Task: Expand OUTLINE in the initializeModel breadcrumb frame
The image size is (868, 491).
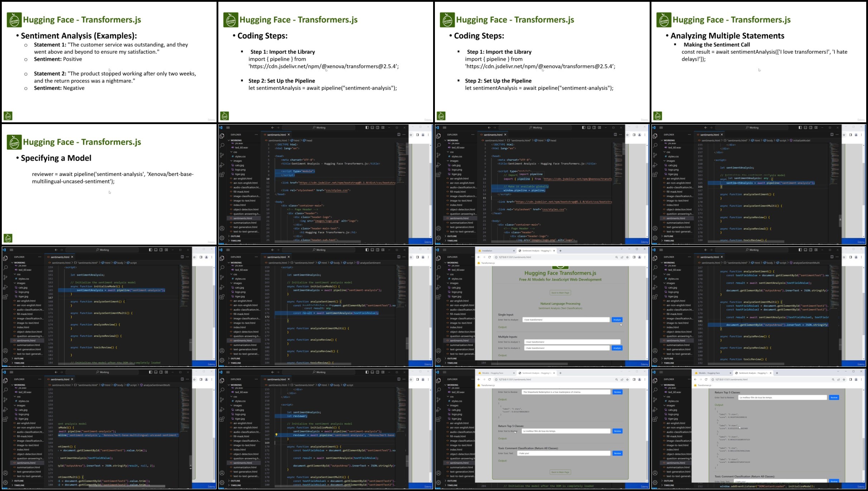Action: pos(668,236)
